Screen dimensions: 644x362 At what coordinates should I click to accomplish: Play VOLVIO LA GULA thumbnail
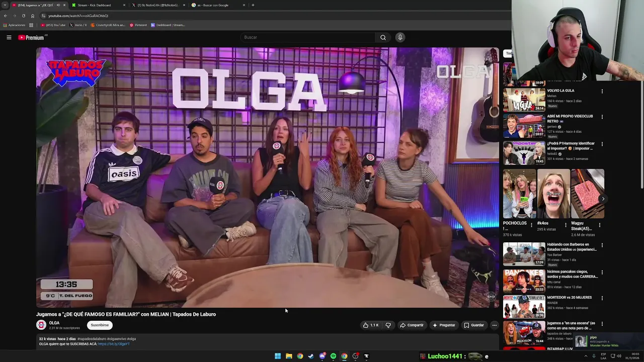point(524,100)
